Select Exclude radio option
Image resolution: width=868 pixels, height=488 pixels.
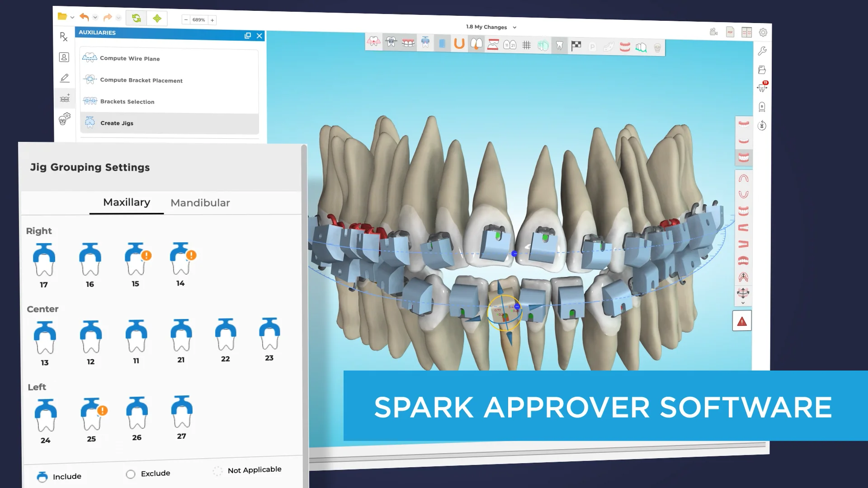click(x=131, y=474)
